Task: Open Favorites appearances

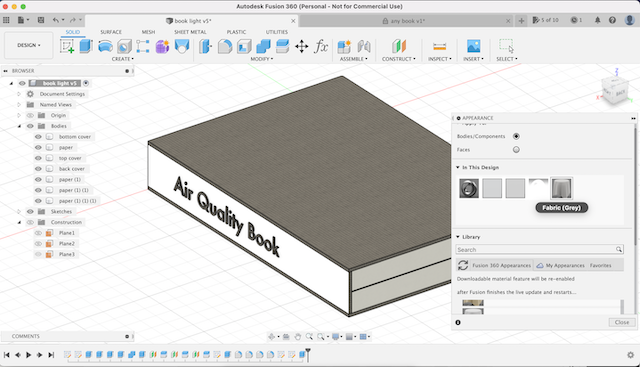Action: (600, 265)
